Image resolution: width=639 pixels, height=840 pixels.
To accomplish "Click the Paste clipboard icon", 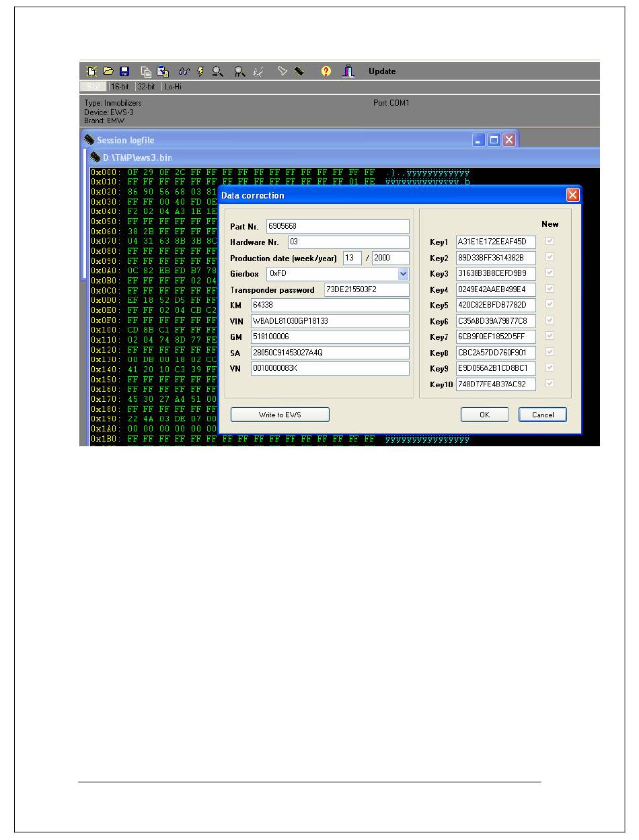I will (163, 71).
